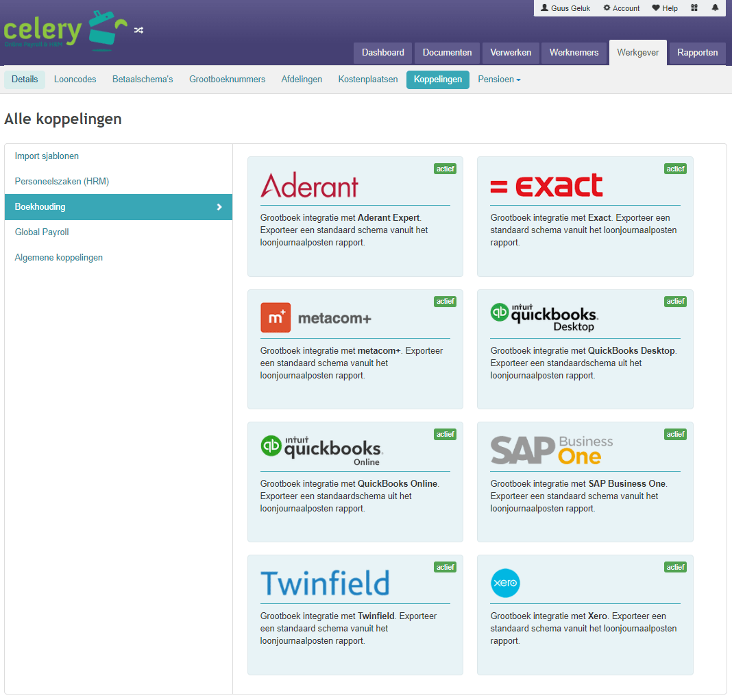Viewport: 732px width, 700px height.
Task: Select Import sjablonen in sidebar
Action: coord(119,156)
